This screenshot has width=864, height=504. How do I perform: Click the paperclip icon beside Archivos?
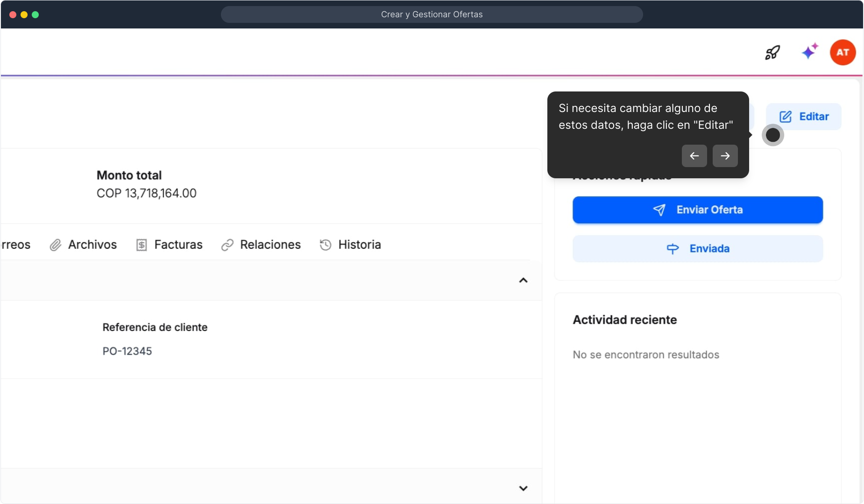point(56,245)
